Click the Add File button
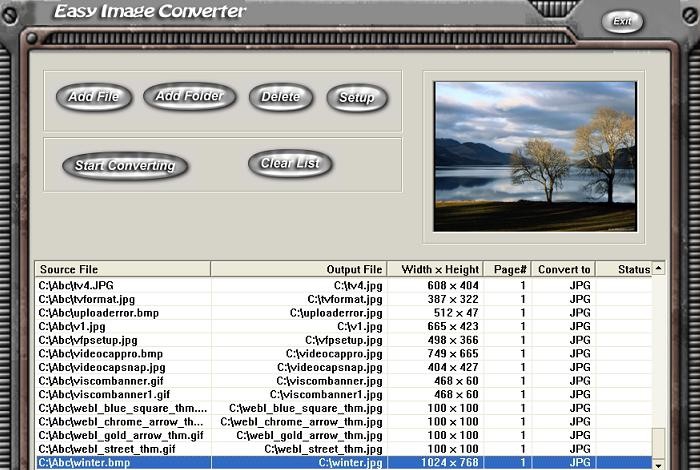Viewport: 700px width, 470px height. pos(93,97)
